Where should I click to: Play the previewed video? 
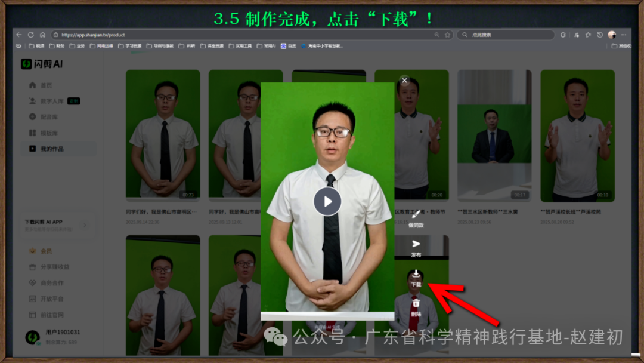pos(327,201)
